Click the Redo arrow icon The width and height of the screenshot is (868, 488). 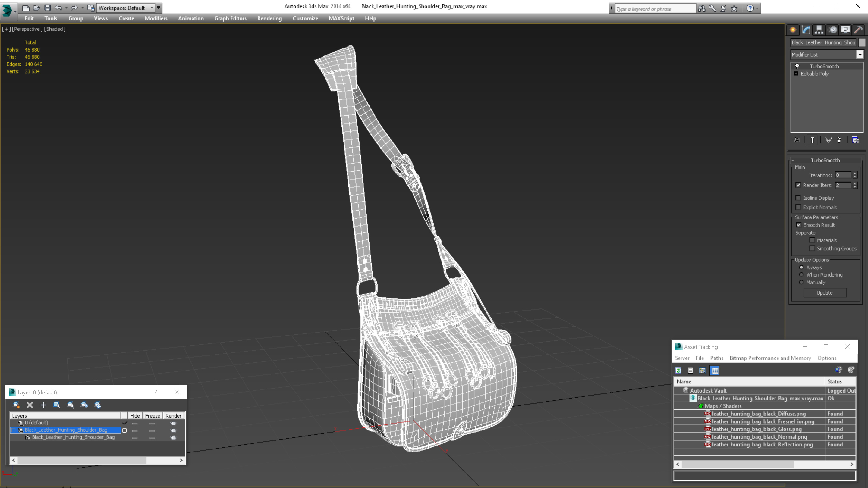pyautogui.click(x=74, y=8)
